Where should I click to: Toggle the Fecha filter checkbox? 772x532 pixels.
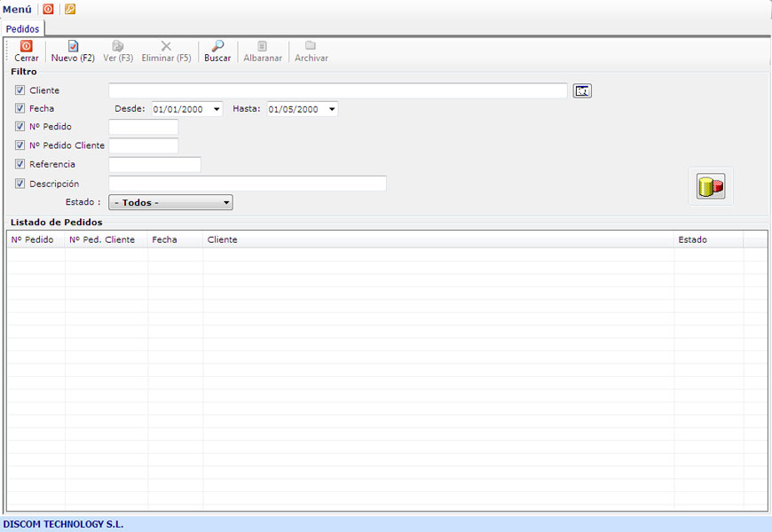click(x=20, y=109)
